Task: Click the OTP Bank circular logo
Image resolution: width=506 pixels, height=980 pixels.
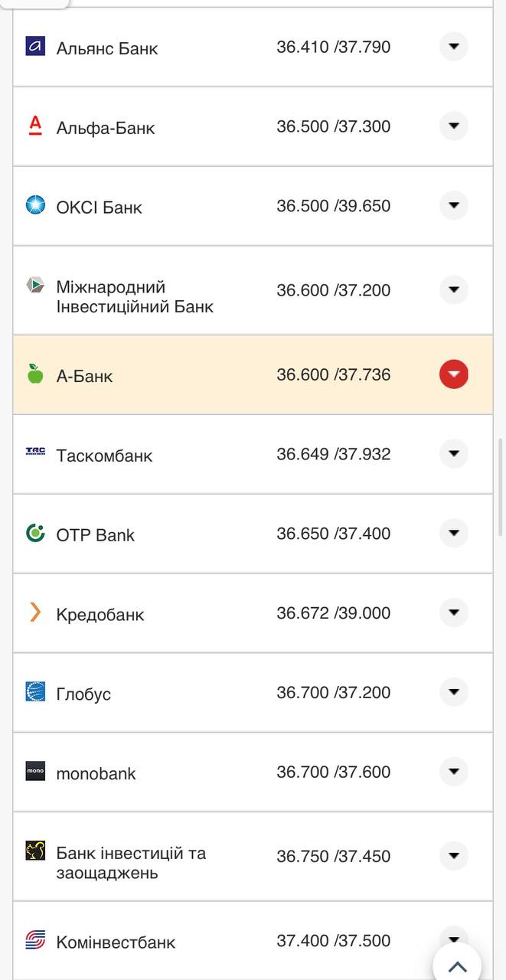Action: pyautogui.click(x=34, y=534)
